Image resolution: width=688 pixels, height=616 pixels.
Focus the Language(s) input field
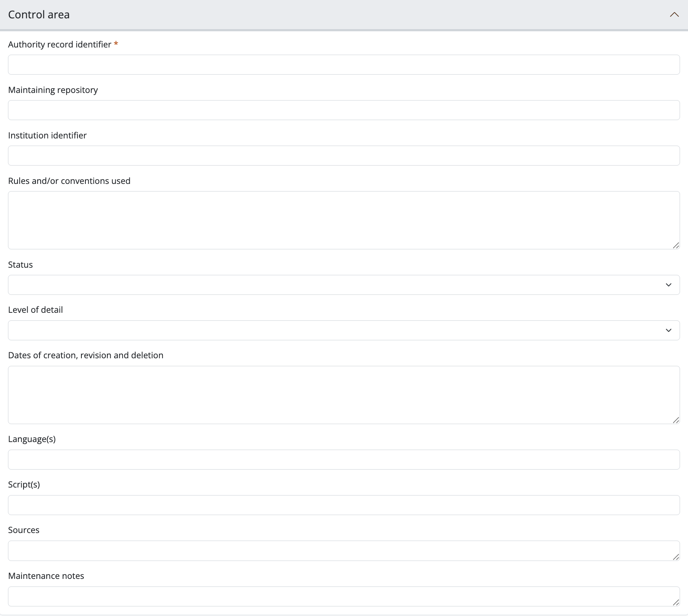344,460
